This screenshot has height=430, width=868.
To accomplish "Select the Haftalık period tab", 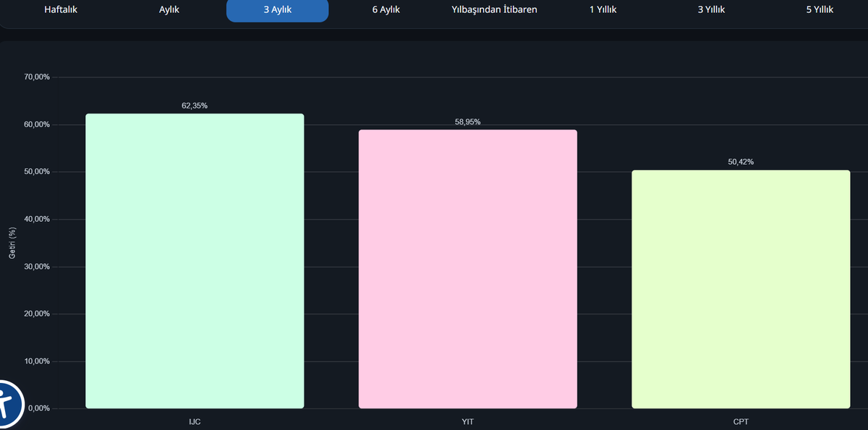I will (x=61, y=10).
